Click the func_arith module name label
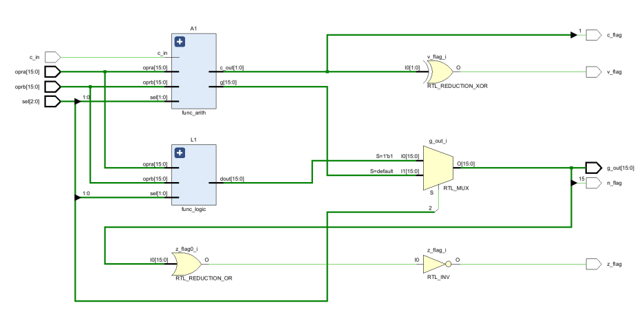The width and height of the screenshot is (644, 312). (194, 113)
